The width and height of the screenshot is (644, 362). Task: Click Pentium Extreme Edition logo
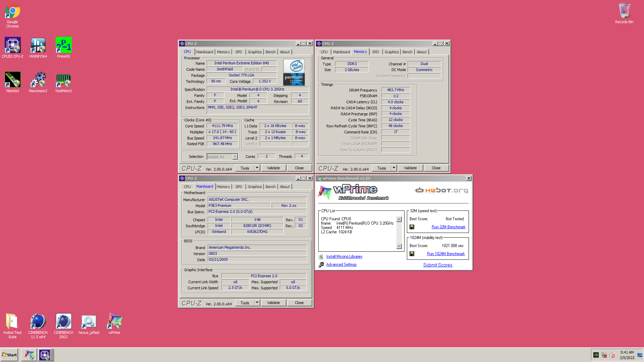pyautogui.click(x=294, y=72)
